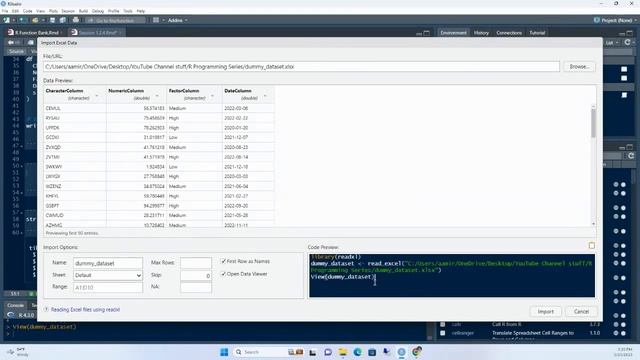Image resolution: width=640 pixels, height=360 pixels.
Task: Click the new file icon in RStudio toolbar
Action: coord(7,20)
